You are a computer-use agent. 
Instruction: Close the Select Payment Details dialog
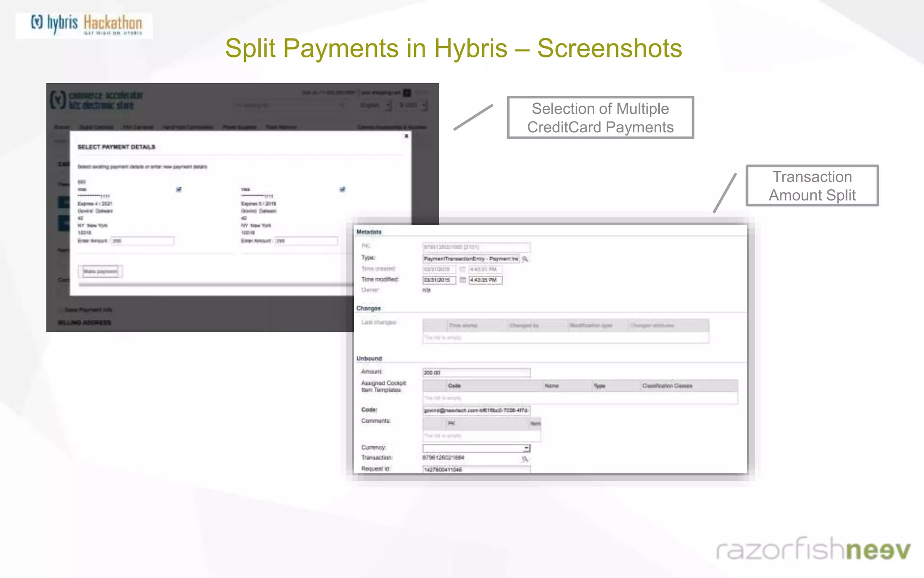pyautogui.click(x=406, y=136)
